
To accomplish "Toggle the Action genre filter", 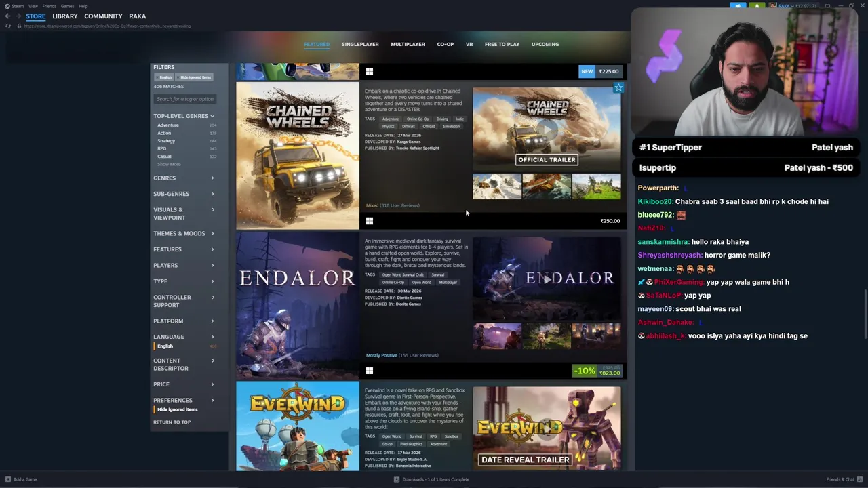I will (164, 133).
